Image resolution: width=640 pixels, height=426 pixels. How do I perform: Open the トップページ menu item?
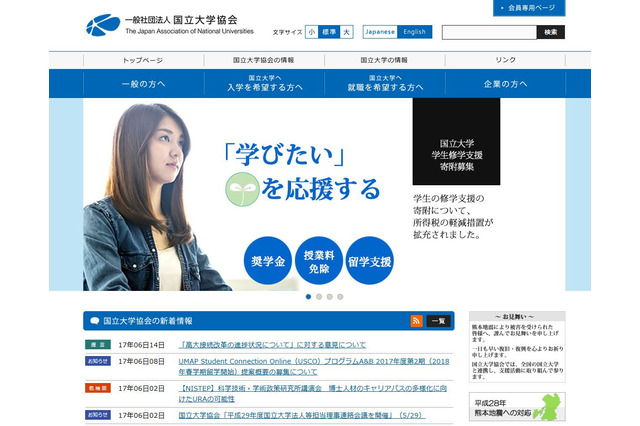pyautogui.click(x=143, y=60)
